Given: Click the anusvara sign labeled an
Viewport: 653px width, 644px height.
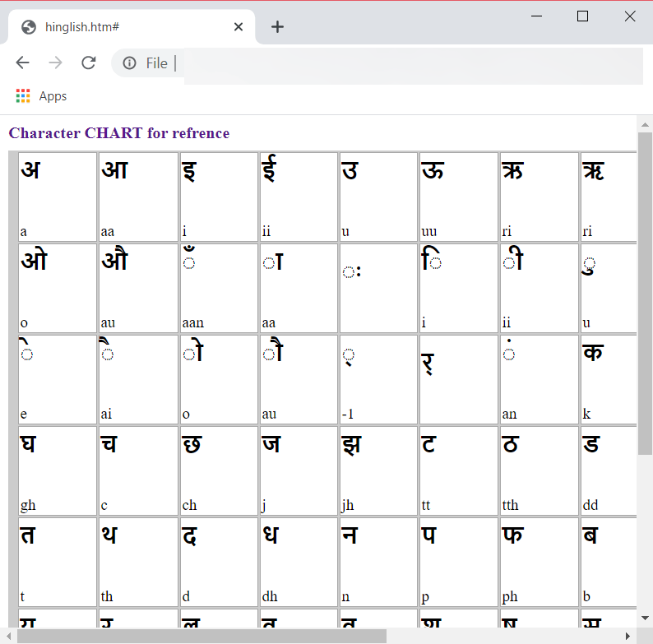Looking at the screenshot, I should 508,349.
